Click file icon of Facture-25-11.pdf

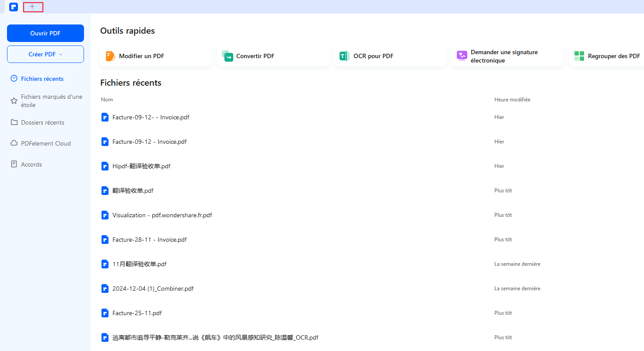[105, 313]
